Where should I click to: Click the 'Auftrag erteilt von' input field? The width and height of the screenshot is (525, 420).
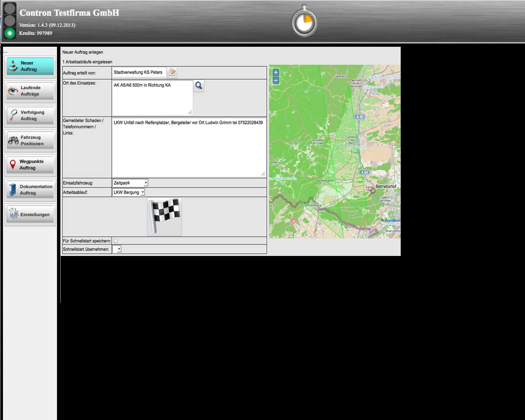[x=139, y=72]
